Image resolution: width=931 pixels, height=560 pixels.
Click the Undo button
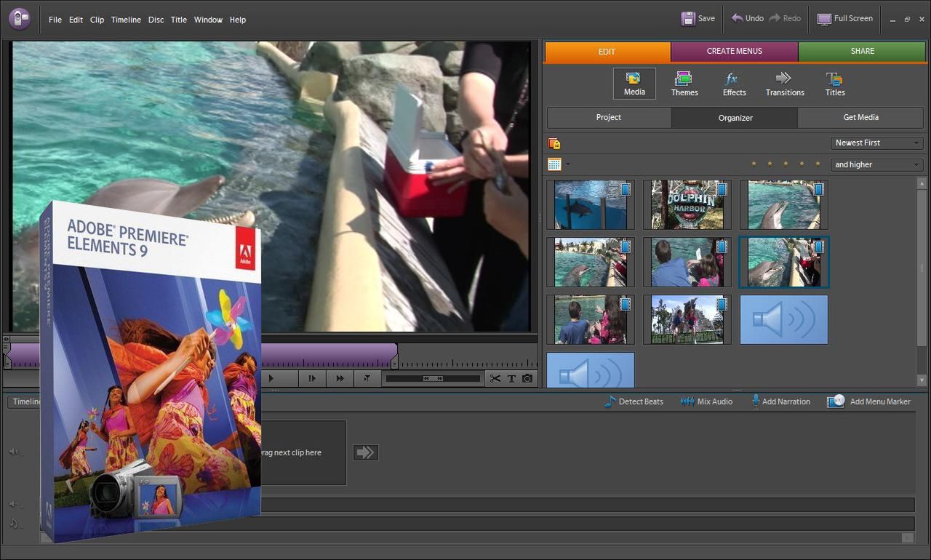(x=747, y=19)
